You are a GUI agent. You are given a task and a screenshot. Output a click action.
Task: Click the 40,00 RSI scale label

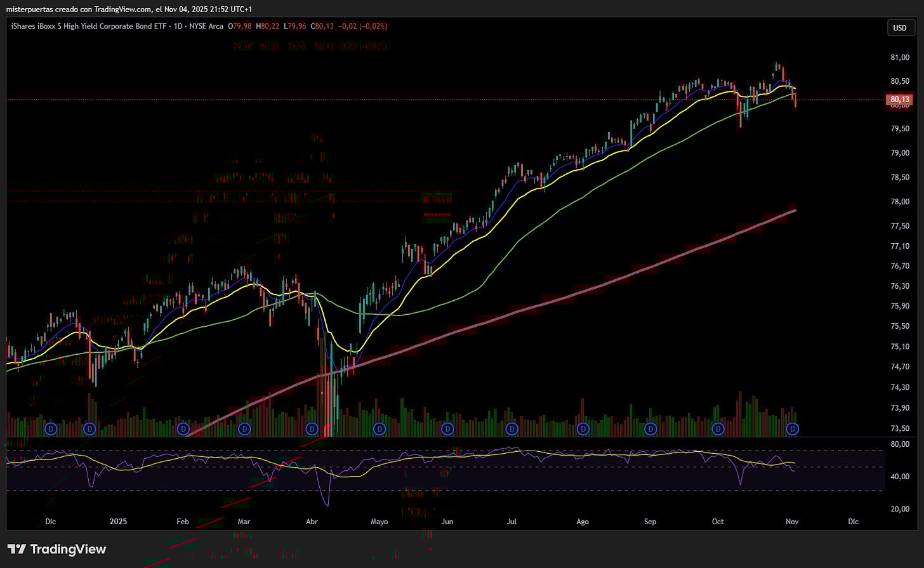pyautogui.click(x=899, y=477)
